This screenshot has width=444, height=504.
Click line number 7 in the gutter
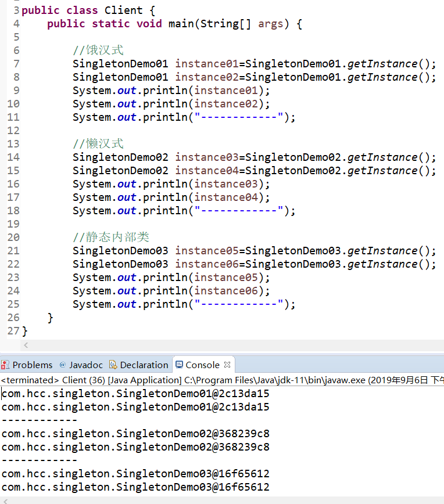click(16, 64)
